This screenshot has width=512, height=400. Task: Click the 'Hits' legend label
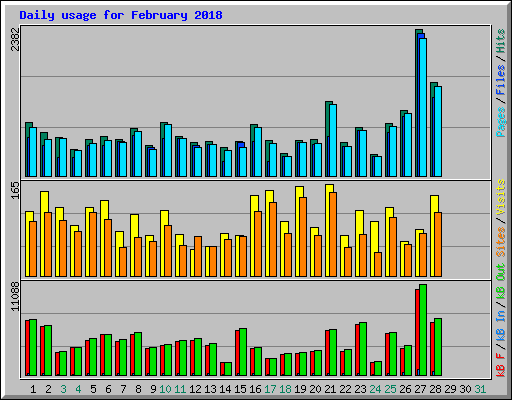click(501, 41)
